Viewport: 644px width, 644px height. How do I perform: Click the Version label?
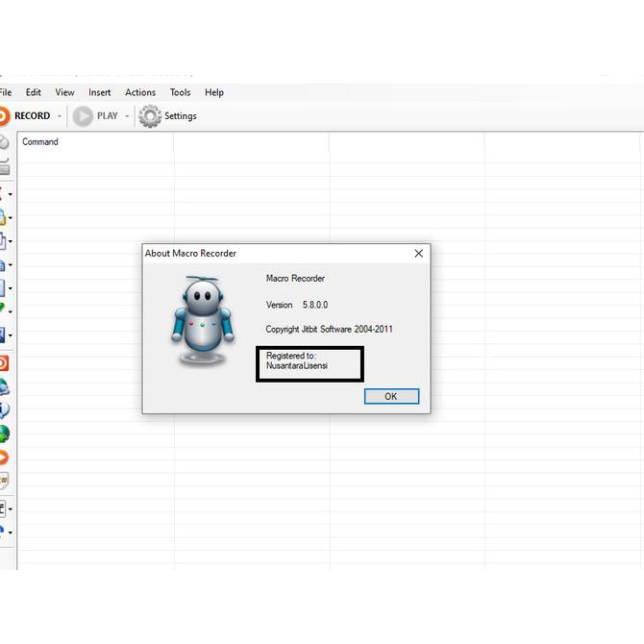(x=280, y=305)
